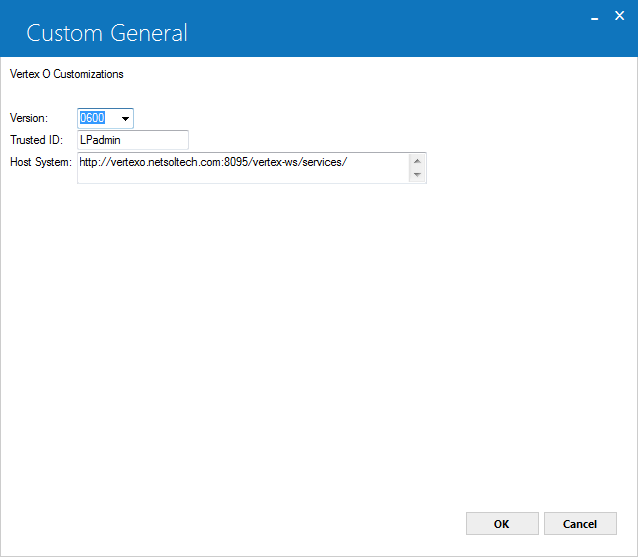638x557 pixels.
Task: Click into the Trusted ID field
Action: 133,140
